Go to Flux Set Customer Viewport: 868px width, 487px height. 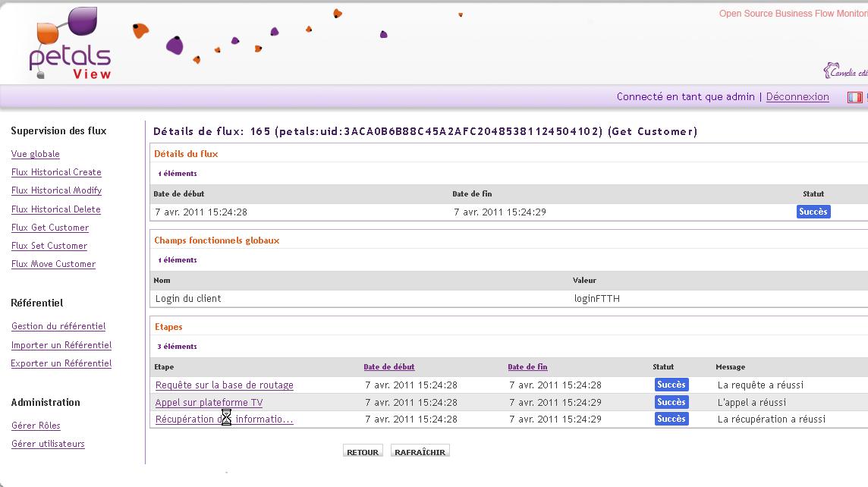(49, 246)
